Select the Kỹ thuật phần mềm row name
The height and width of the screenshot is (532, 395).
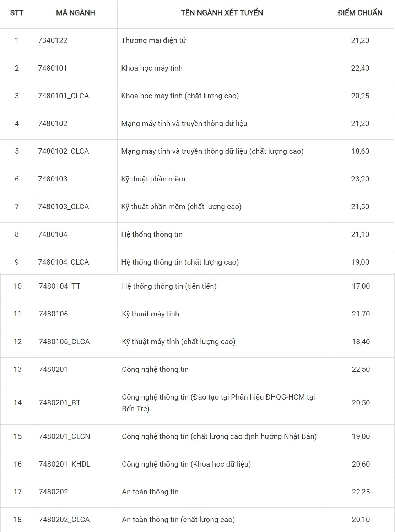click(x=153, y=179)
